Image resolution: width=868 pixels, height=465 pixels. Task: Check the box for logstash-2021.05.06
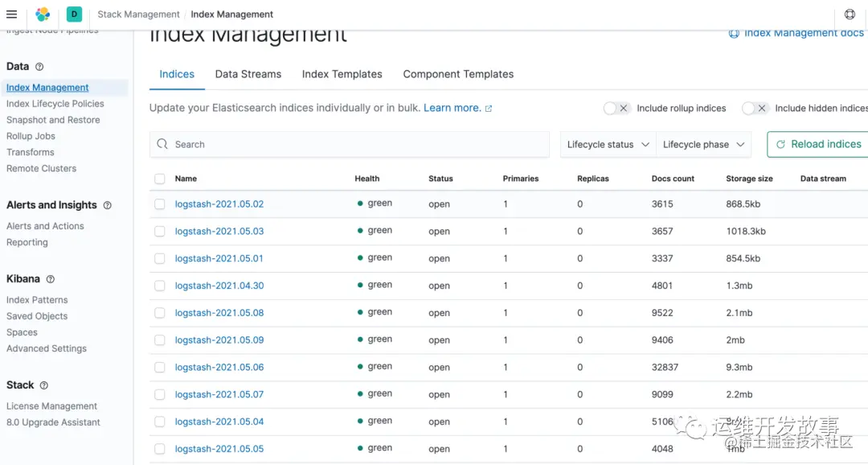pyautogui.click(x=159, y=367)
